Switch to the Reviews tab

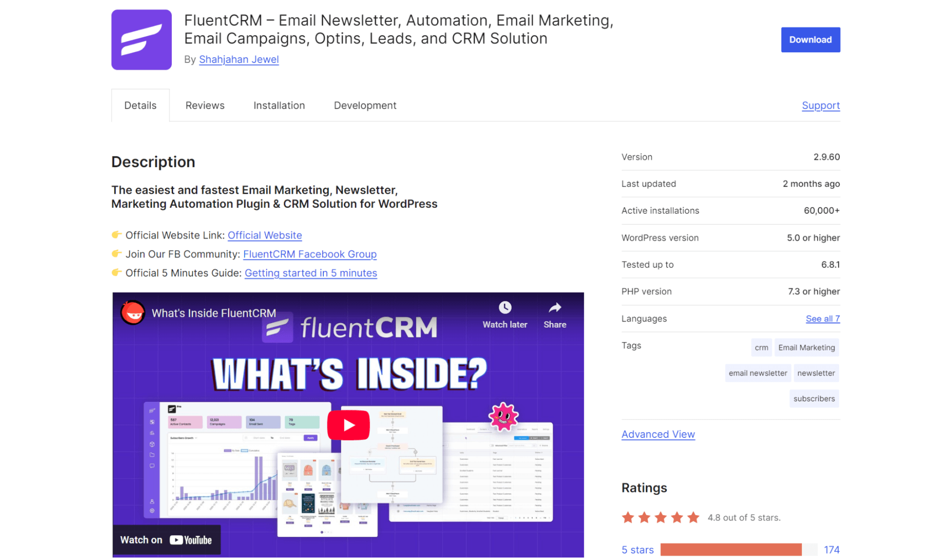(205, 105)
